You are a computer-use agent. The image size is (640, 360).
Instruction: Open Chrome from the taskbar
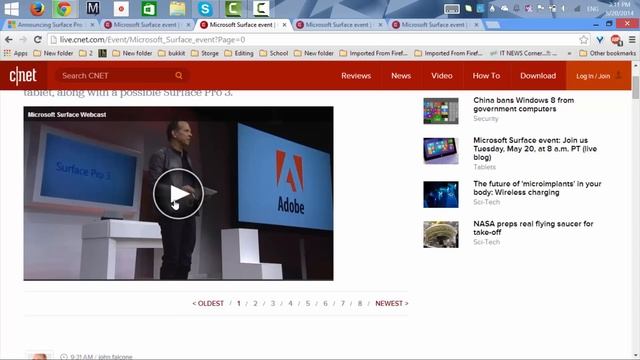click(x=64, y=8)
